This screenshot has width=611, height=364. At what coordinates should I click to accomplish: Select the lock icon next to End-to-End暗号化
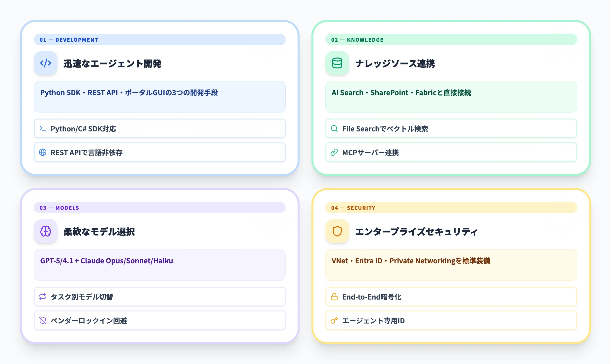pos(334,297)
